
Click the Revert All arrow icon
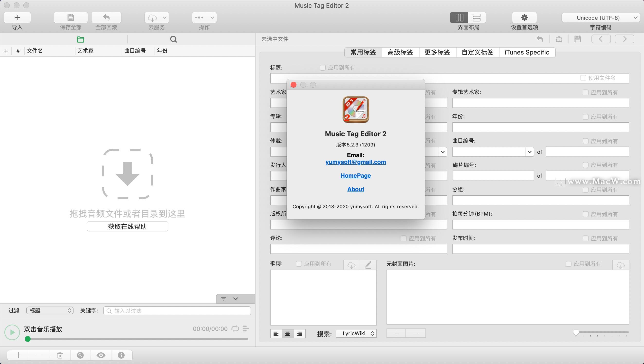tap(106, 18)
